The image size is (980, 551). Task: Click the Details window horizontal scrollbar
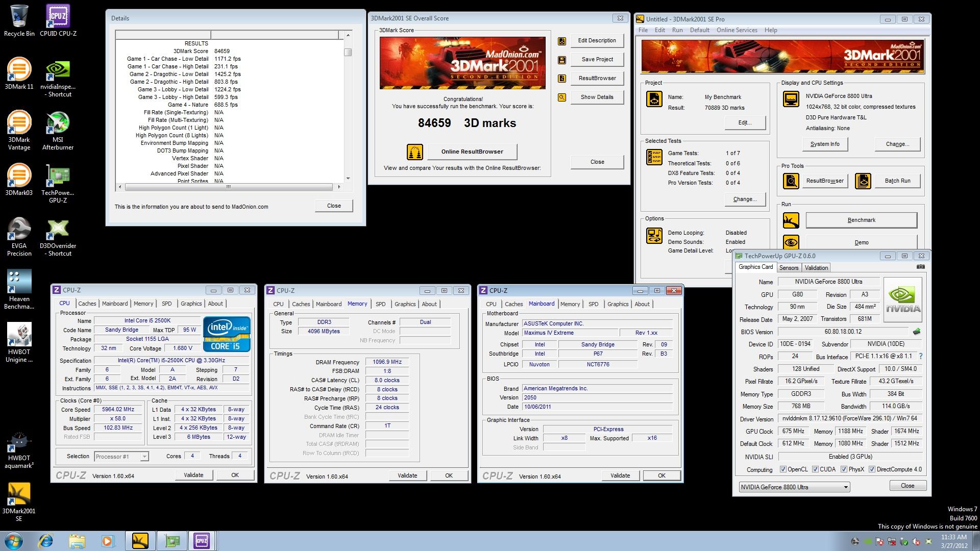(228, 187)
